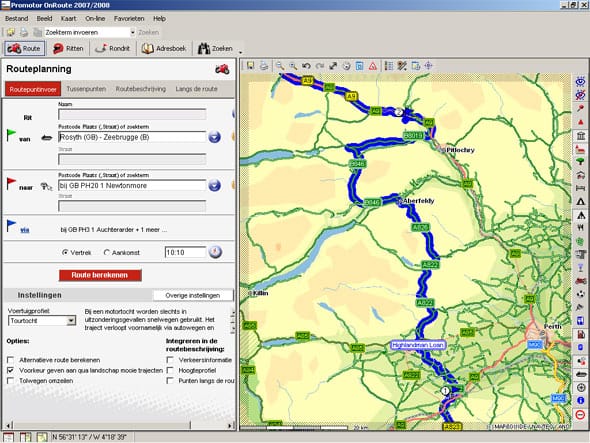Viewport: 590px width, 443px height.
Task: Select the soccer ball sports icon
Action: pos(580,294)
